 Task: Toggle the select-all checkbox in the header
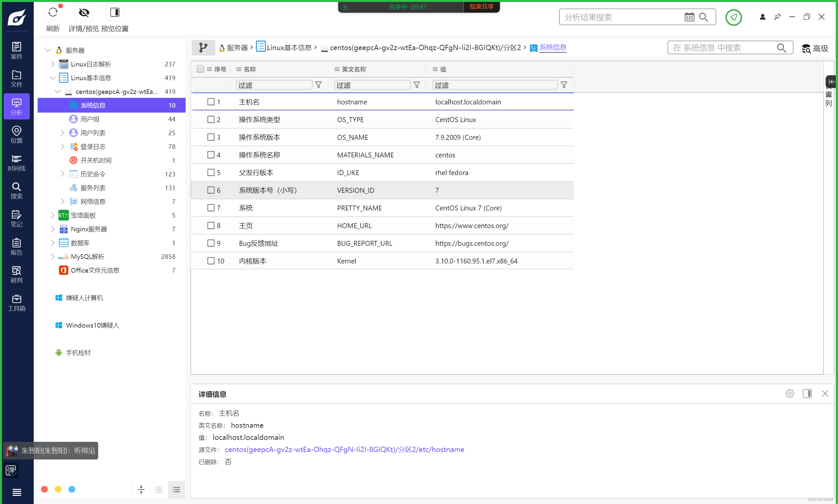click(x=200, y=69)
